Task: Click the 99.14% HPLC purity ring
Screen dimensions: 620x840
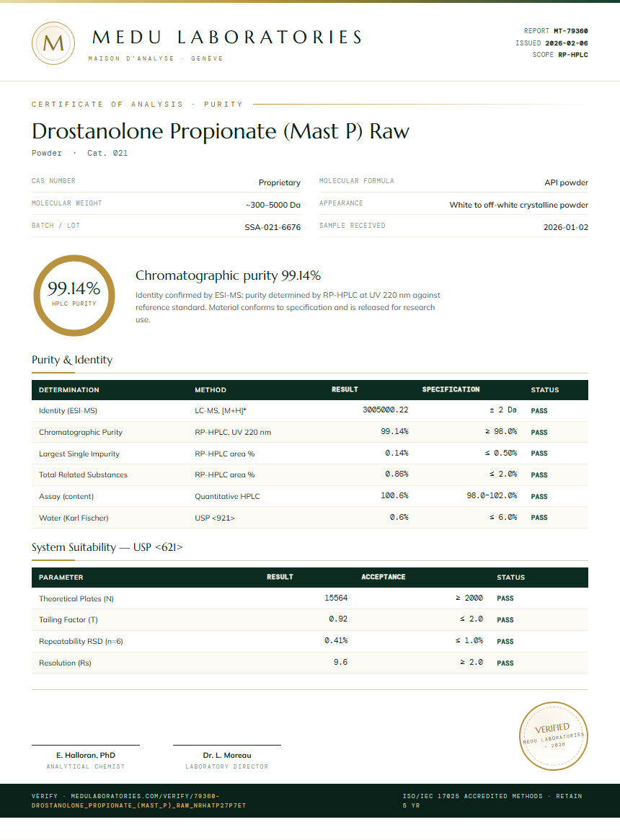Action: tap(74, 296)
